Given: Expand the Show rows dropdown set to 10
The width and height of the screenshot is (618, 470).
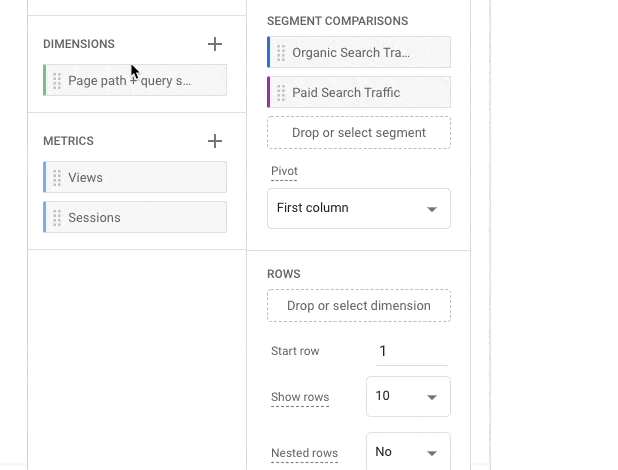Looking at the screenshot, I should click(x=408, y=396).
